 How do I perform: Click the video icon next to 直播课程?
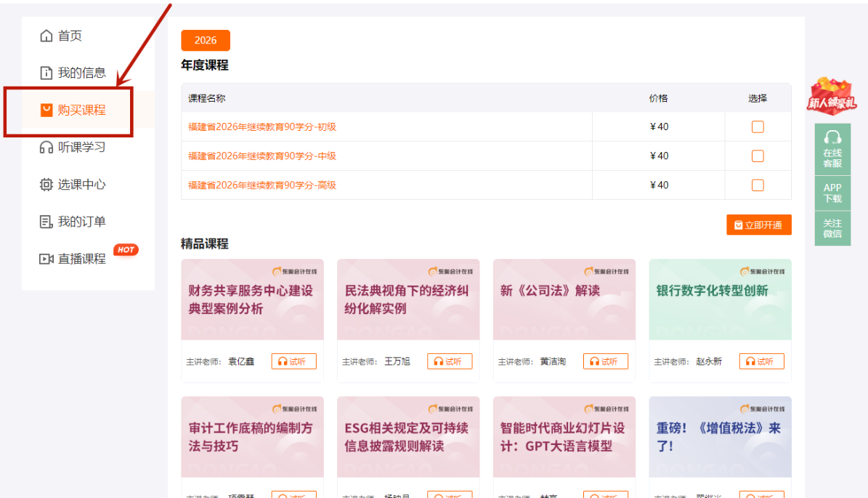point(46,259)
